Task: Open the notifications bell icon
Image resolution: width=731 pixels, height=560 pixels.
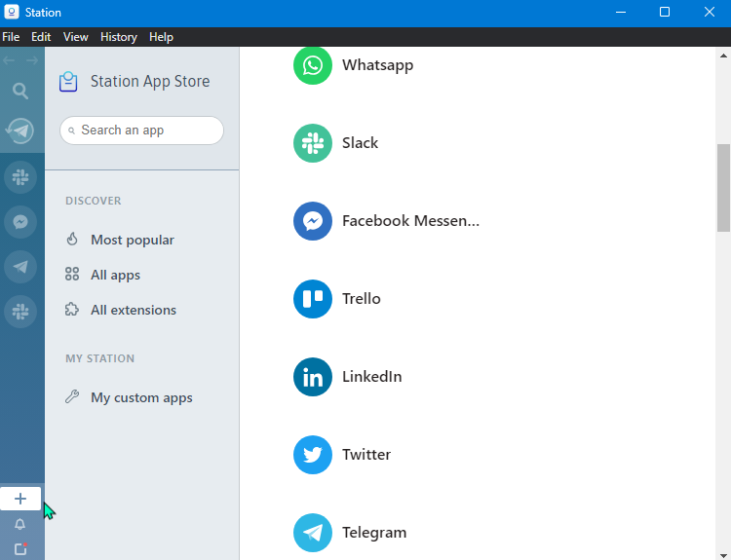Action: point(20,525)
